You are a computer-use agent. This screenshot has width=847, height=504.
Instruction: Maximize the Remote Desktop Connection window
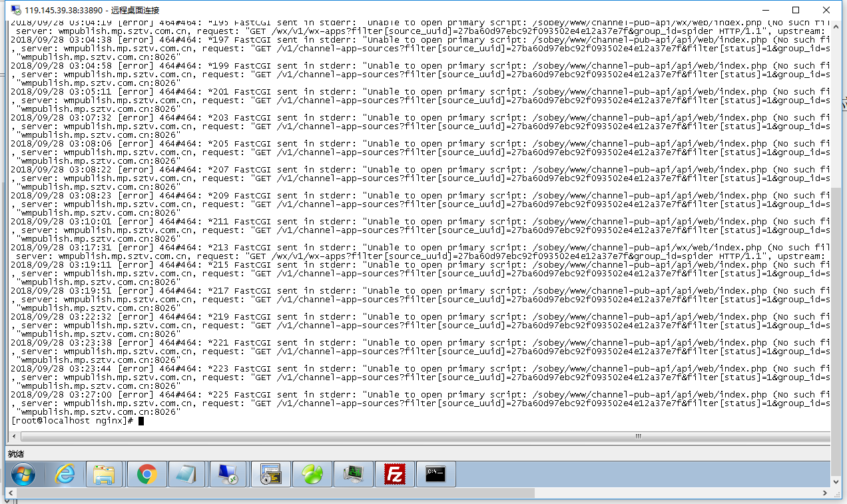[x=796, y=10]
